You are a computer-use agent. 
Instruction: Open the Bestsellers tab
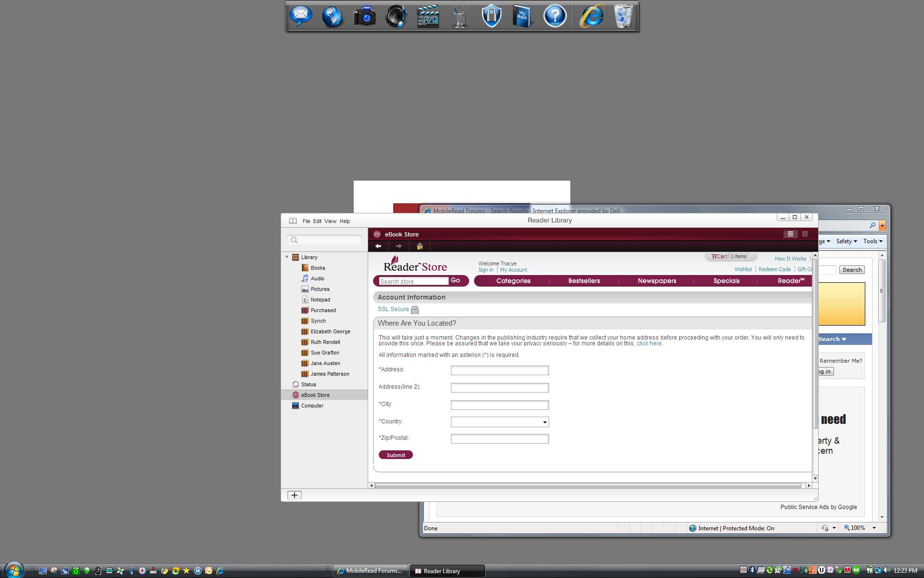[x=584, y=281]
